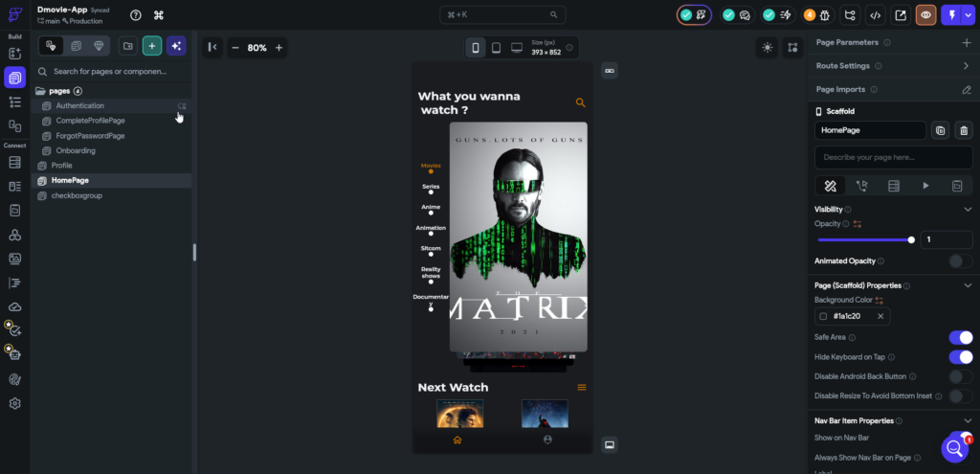
Task: Open the Media Assets sidebar icon
Action: click(x=15, y=259)
